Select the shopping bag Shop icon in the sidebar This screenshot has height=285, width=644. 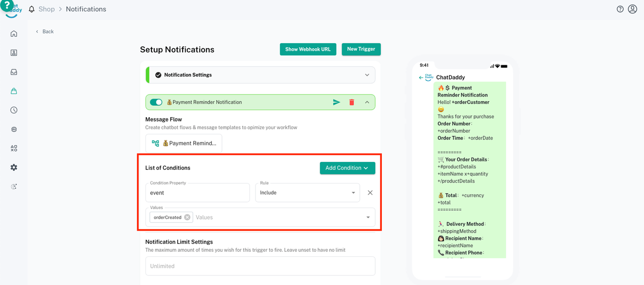pos(14,91)
